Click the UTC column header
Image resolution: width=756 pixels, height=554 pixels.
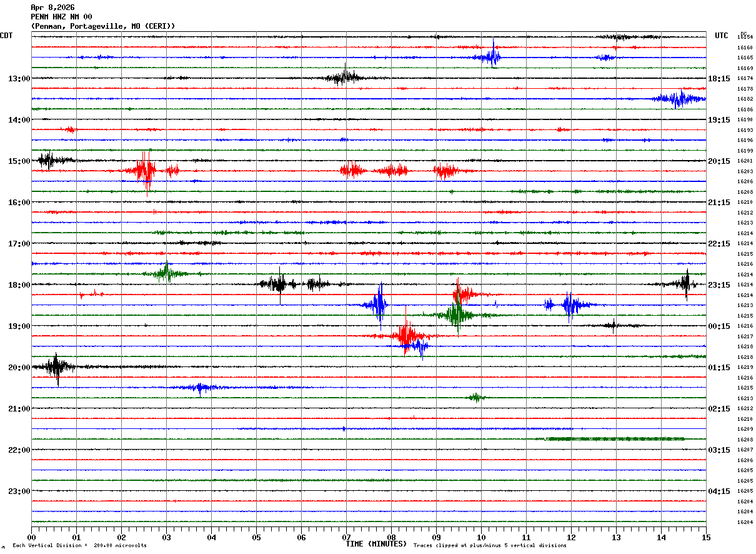[722, 36]
